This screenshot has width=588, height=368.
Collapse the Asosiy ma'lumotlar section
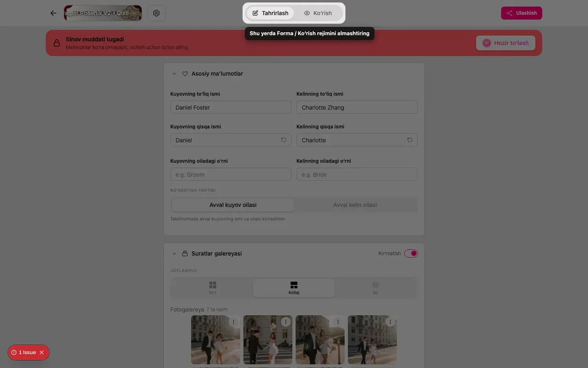[x=174, y=74]
